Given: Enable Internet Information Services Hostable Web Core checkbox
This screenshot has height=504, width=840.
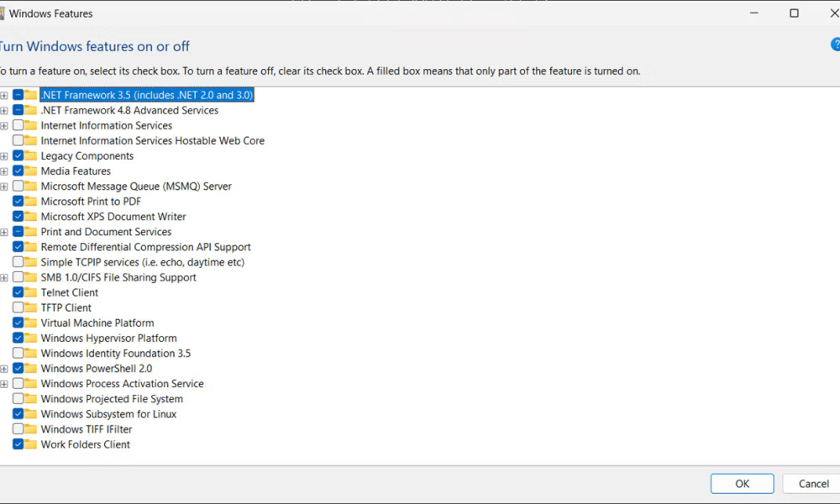Looking at the screenshot, I should (18, 140).
